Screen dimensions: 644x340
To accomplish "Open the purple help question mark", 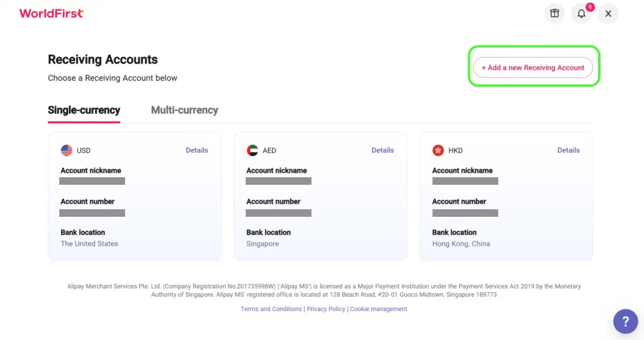I will click(625, 322).
